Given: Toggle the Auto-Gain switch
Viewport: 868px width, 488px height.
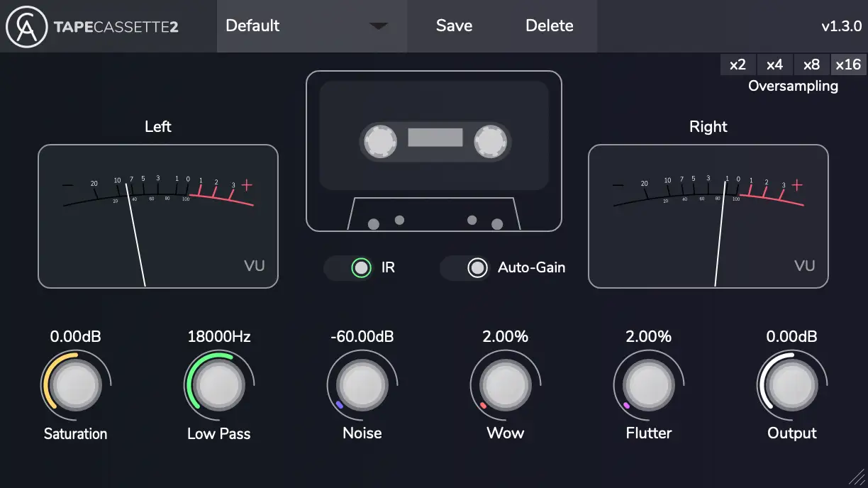Looking at the screenshot, I should (477, 268).
